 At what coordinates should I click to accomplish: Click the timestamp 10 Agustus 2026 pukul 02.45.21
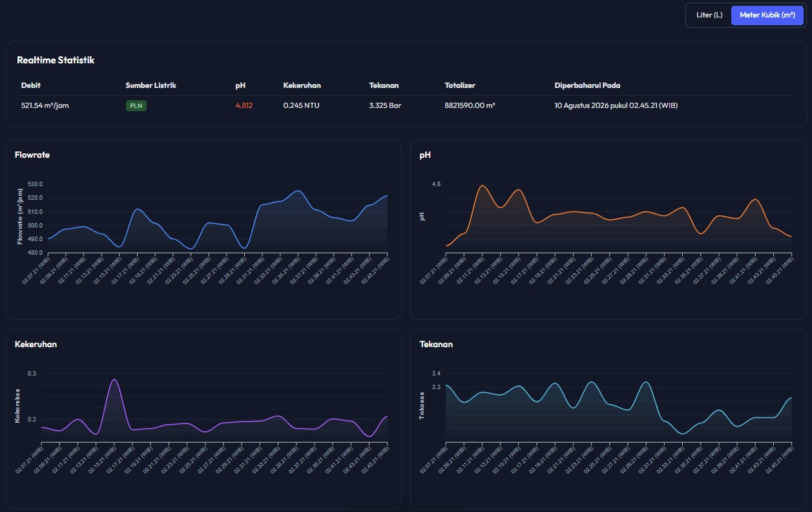tap(616, 105)
